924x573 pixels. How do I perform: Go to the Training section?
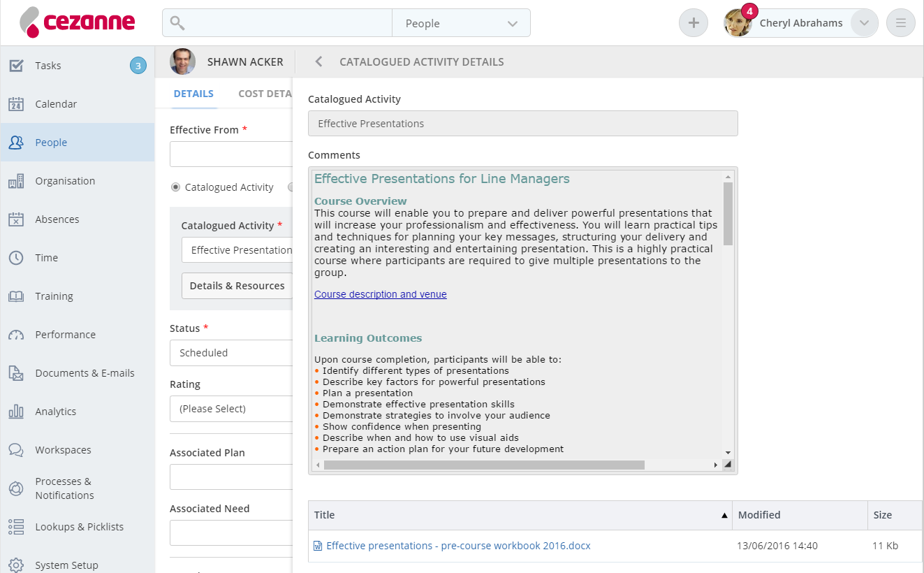pos(54,296)
